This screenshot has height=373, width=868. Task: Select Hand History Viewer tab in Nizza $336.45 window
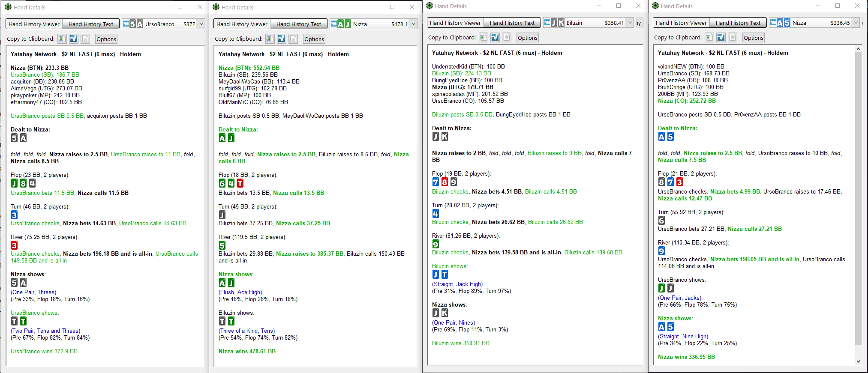[x=681, y=23]
